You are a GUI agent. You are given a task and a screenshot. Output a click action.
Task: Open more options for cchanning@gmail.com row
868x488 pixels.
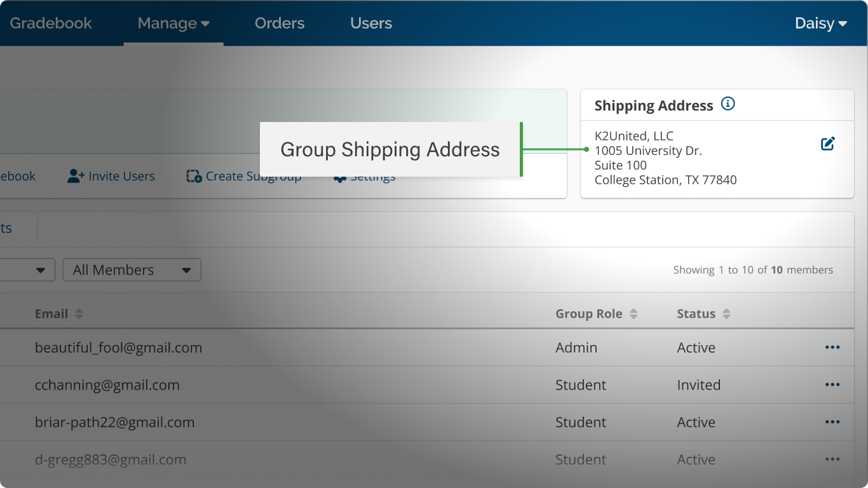click(x=832, y=385)
